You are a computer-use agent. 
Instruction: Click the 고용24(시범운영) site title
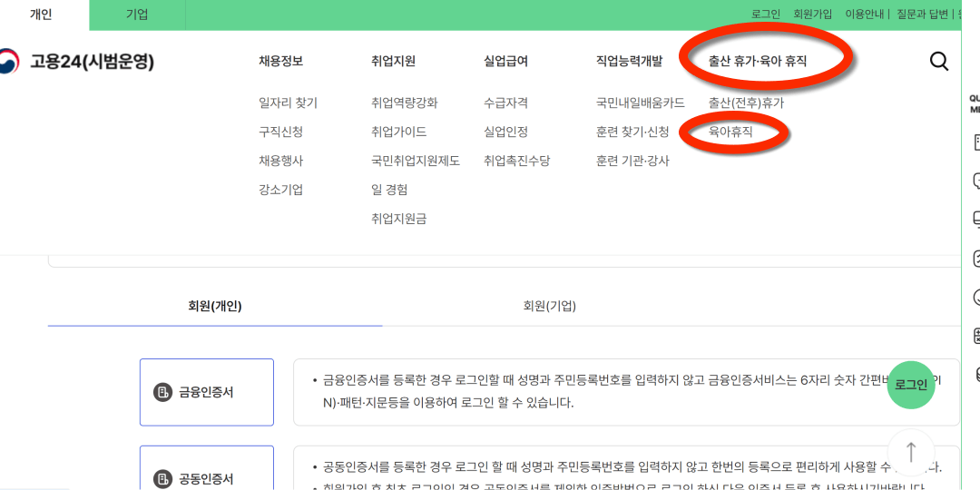(x=92, y=62)
